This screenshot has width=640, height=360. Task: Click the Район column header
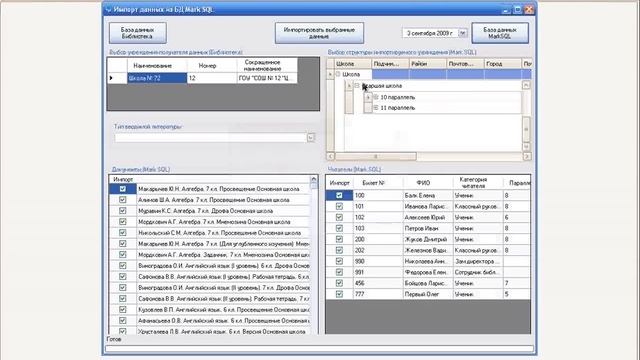click(428, 64)
